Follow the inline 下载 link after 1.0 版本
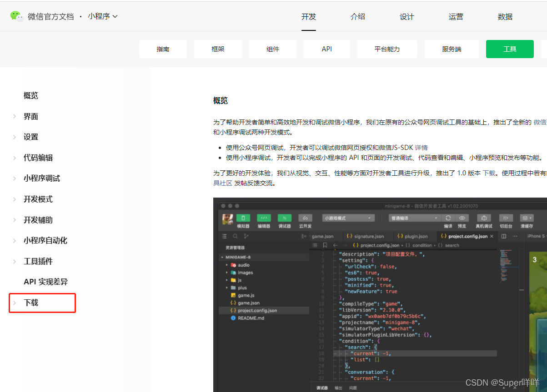 point(489,174)
